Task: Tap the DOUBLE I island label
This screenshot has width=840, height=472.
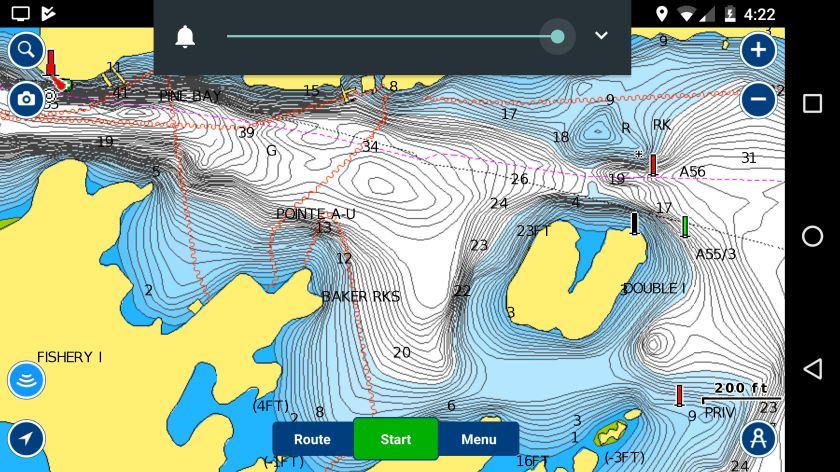Action: [654, 288]
